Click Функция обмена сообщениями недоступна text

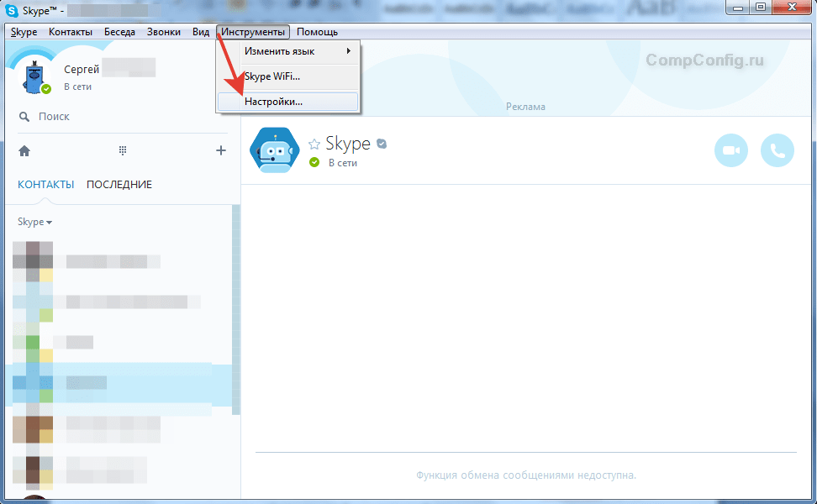(525, 475)
